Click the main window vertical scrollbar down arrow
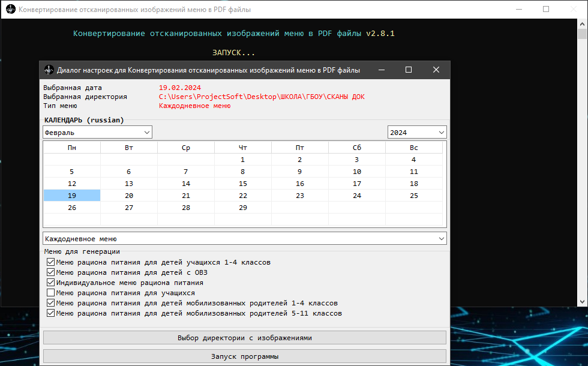The height and width of the screenshot is (366, 588). (581, 302)
